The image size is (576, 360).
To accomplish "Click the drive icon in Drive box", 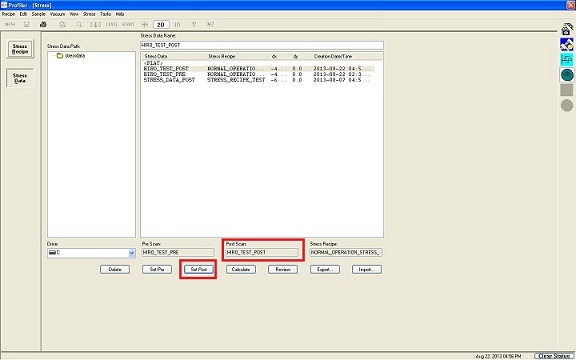I will (52, 253).
